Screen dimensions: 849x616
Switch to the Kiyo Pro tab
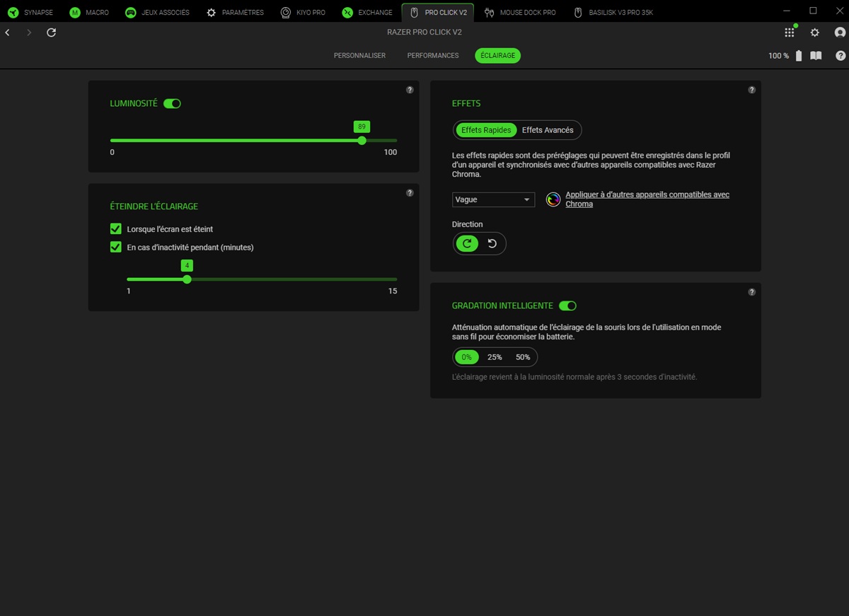point(303,13)
